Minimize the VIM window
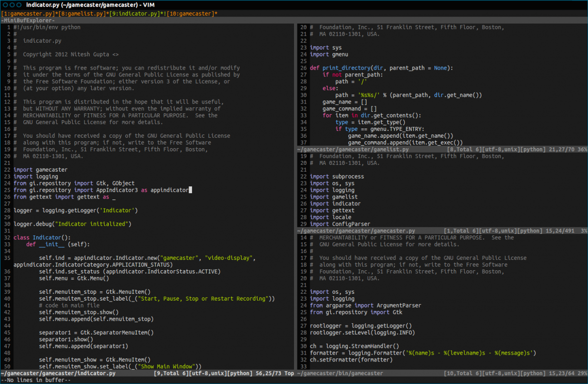Viewport: 588px width, 384px height. [x=13, y=4]
